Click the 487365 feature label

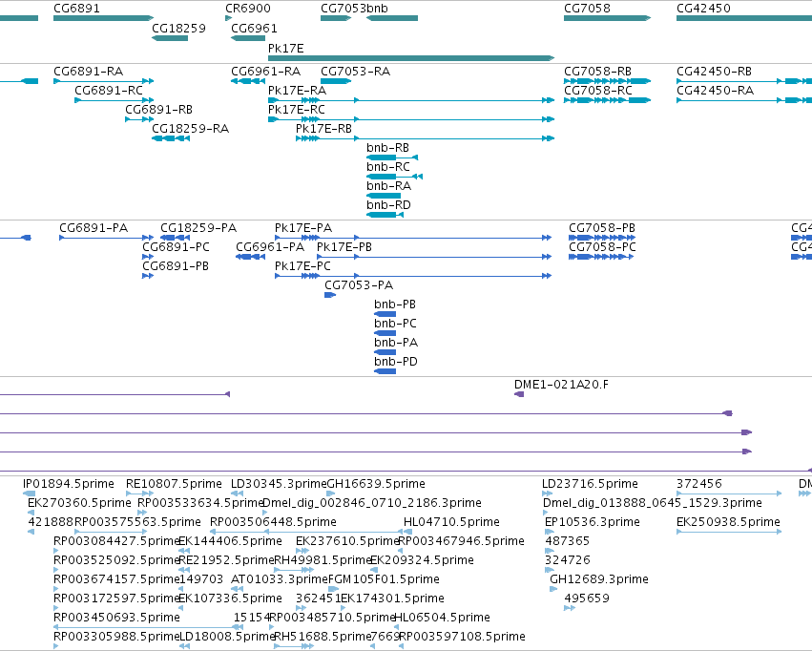[568, 542]
